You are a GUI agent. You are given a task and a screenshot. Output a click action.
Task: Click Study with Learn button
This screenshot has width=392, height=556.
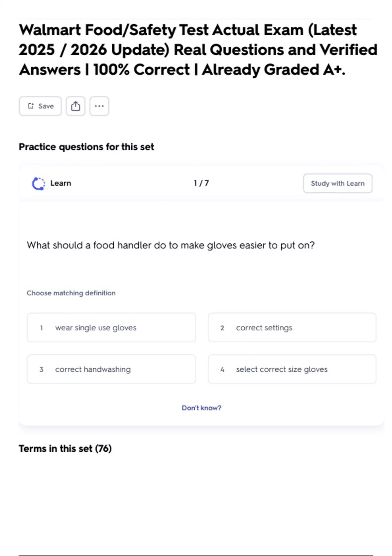[x=337, y=183]
